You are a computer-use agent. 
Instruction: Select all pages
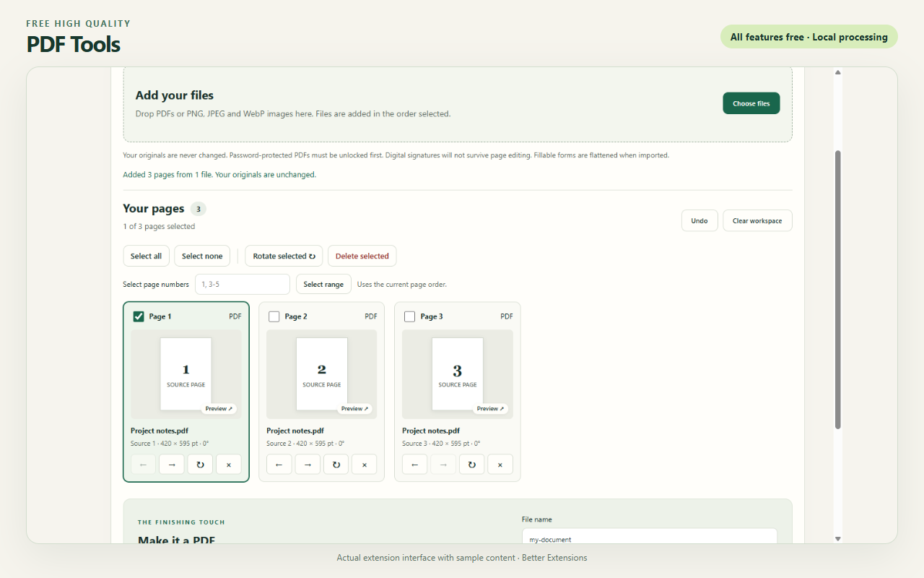(x=147, y=256)
